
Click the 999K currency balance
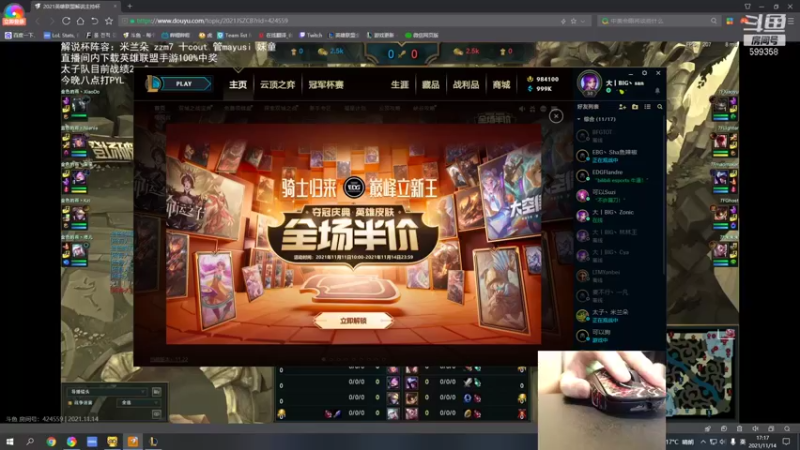[x=539, y=89]
